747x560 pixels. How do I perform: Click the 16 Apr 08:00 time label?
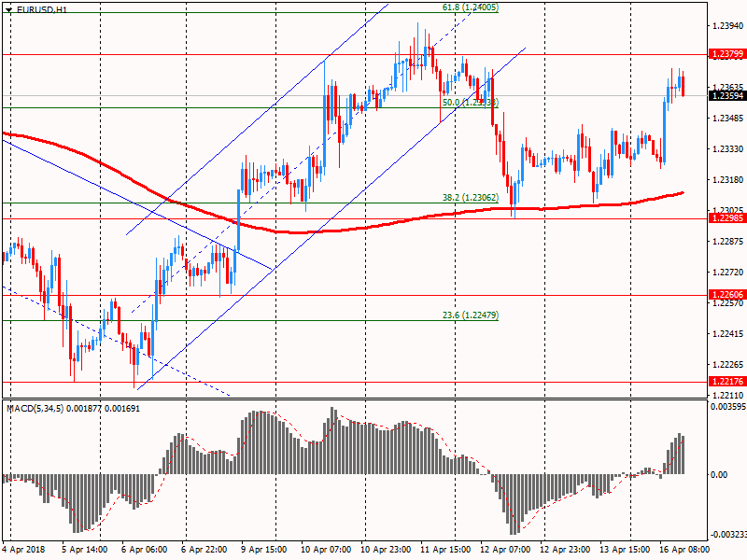pos(684,550)
